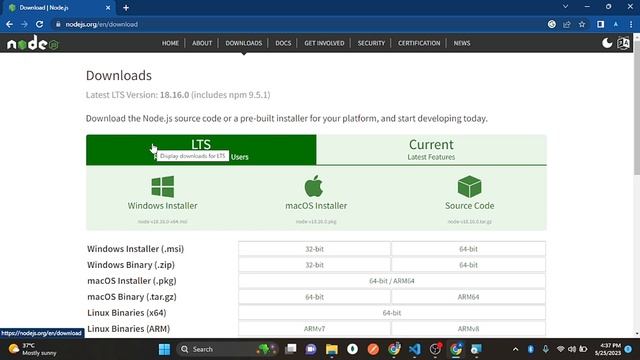This screenshot has height=360, width=640.
Task: Toggle dark mode with the moon icon
Action: [x=607, y=43]
